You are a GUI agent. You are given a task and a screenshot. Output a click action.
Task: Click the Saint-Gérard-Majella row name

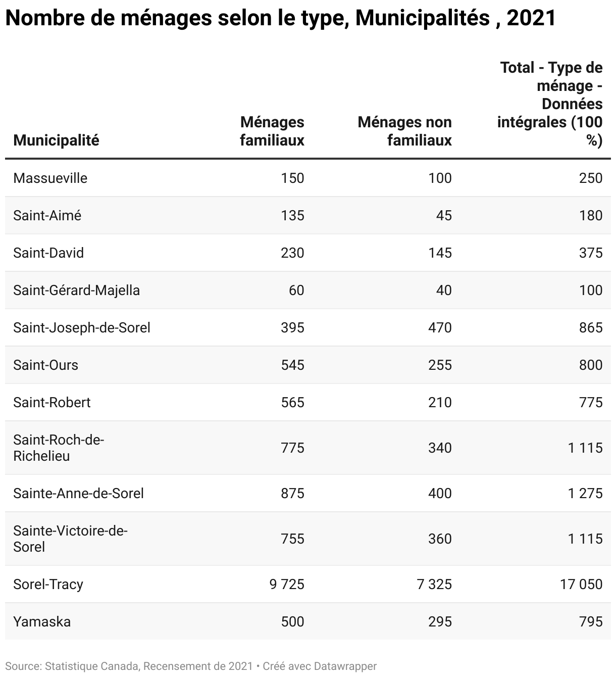pyautogui.click(x=77, y=290)
